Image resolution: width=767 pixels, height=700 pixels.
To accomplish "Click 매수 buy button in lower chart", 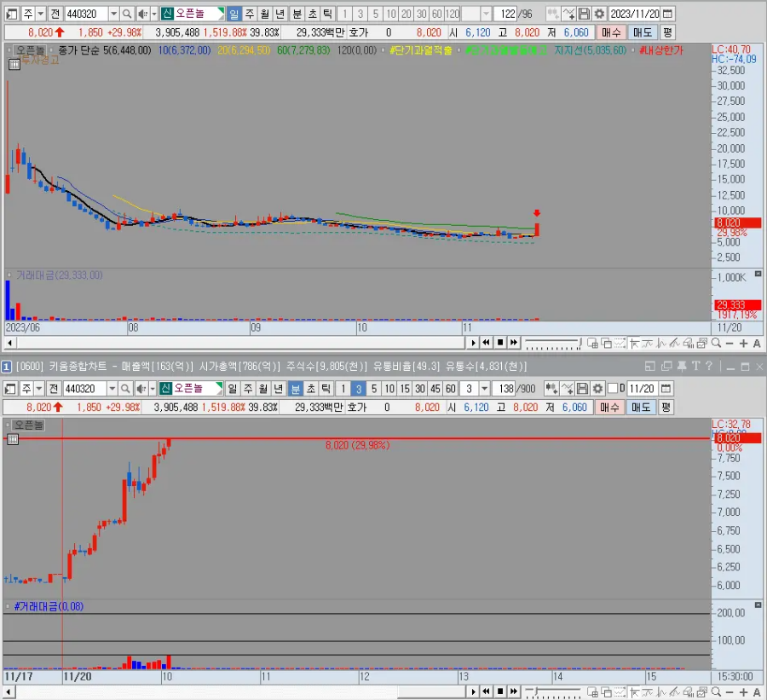I will tap(609, 408).
